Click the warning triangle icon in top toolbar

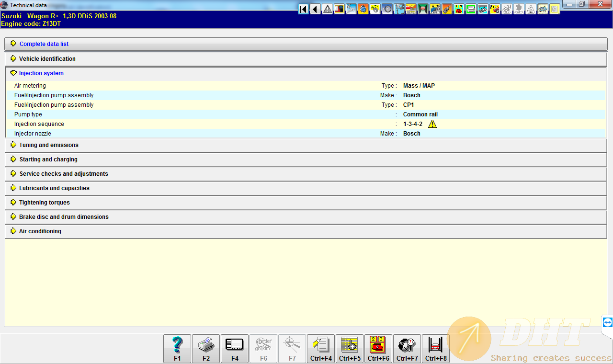327,9
